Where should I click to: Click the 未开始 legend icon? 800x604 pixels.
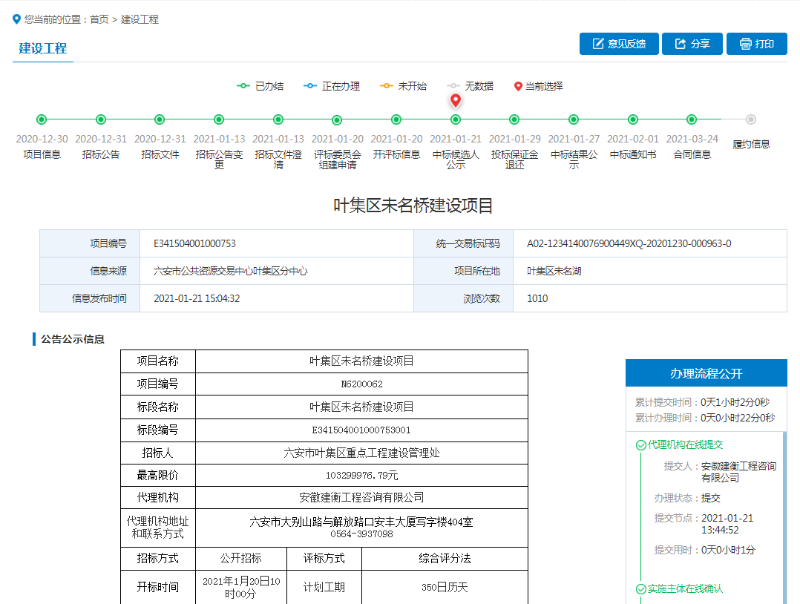tap(386, 86)
